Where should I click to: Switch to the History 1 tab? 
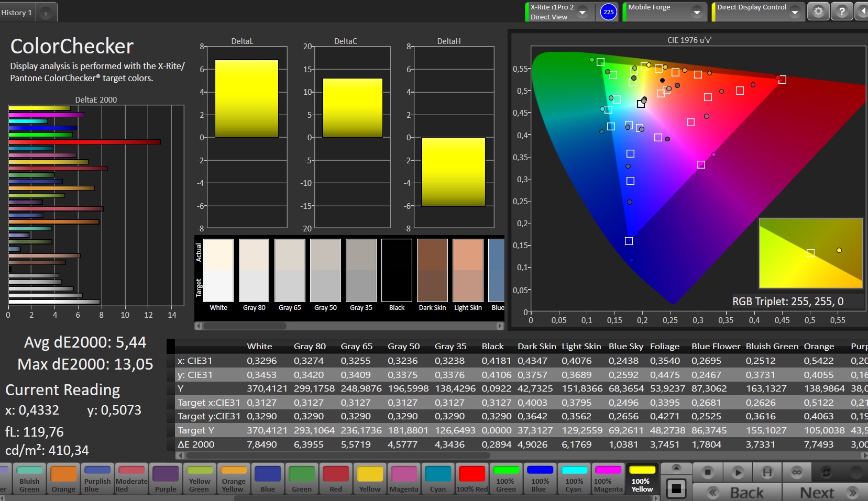(17, 13)
